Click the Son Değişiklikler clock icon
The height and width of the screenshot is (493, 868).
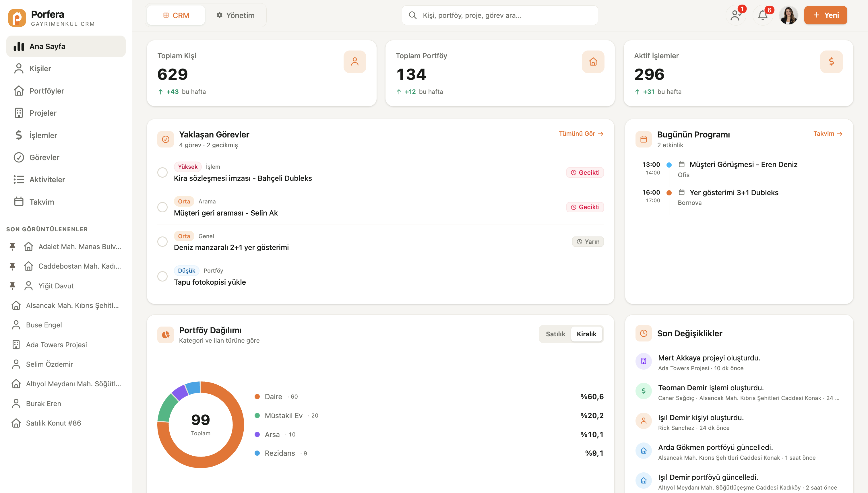point(644,333)
